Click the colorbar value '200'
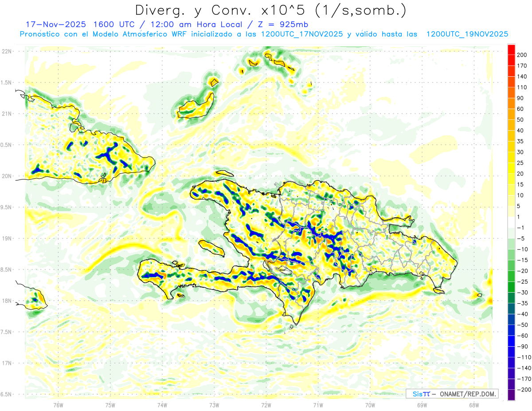532x411 pixels. coord(521,55)
